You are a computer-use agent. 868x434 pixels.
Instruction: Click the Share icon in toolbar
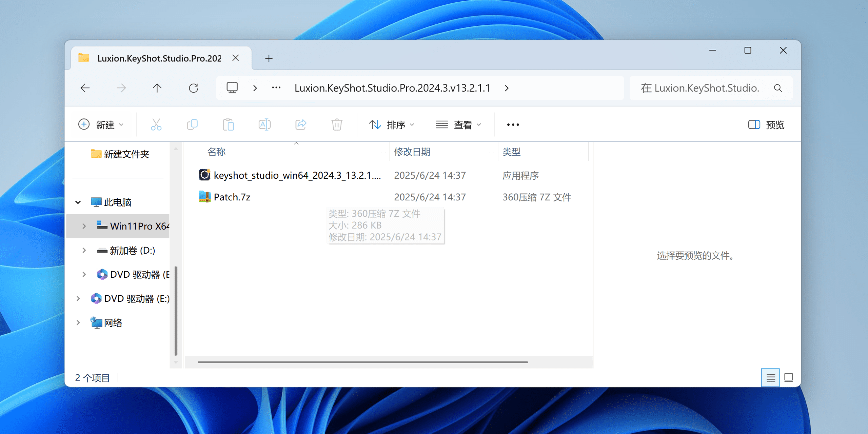point(301,125)
